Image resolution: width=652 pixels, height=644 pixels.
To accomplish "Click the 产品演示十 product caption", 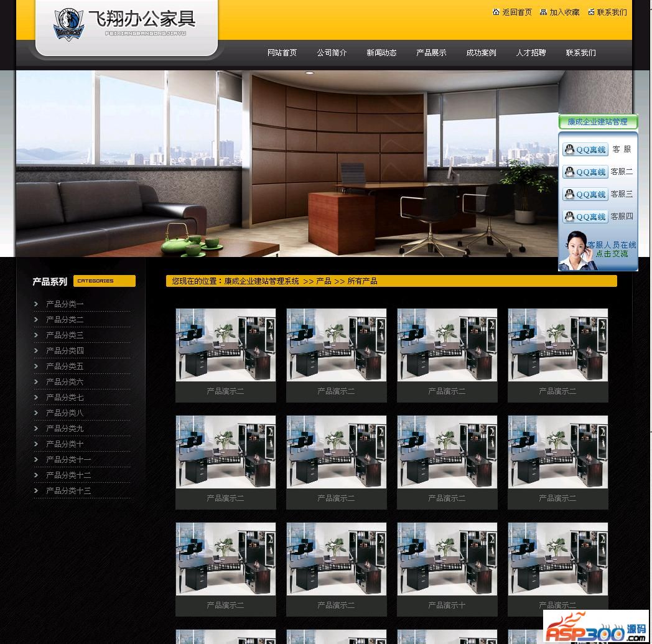I will pos(447,605).
